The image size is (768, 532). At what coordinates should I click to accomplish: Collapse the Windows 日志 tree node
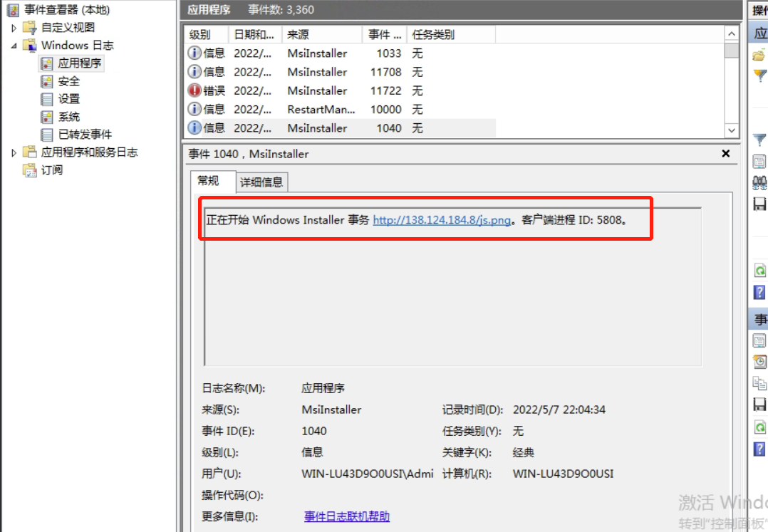(x=14, y=46)
